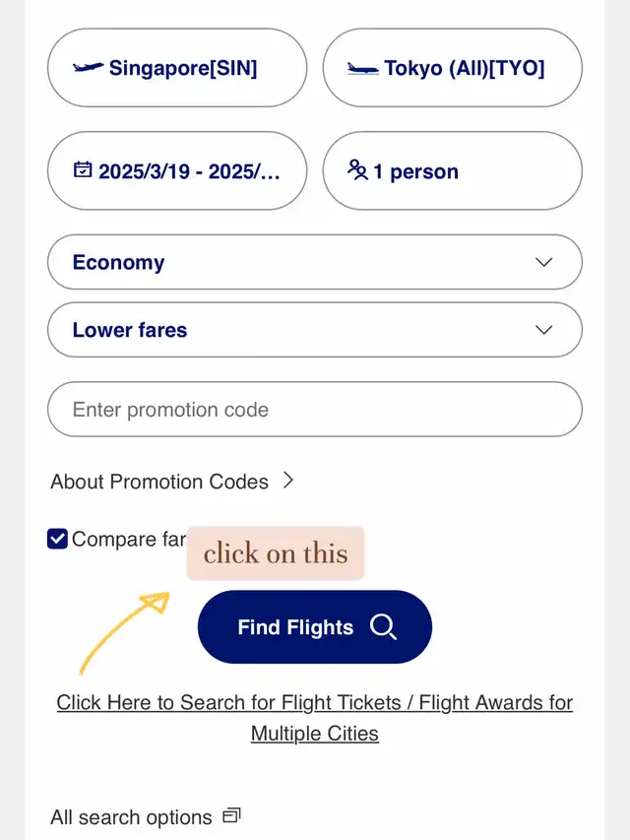Open the Singapore[SIN] departure selector
Viewport: 630px width, 840px height.
tap(177, 68)
